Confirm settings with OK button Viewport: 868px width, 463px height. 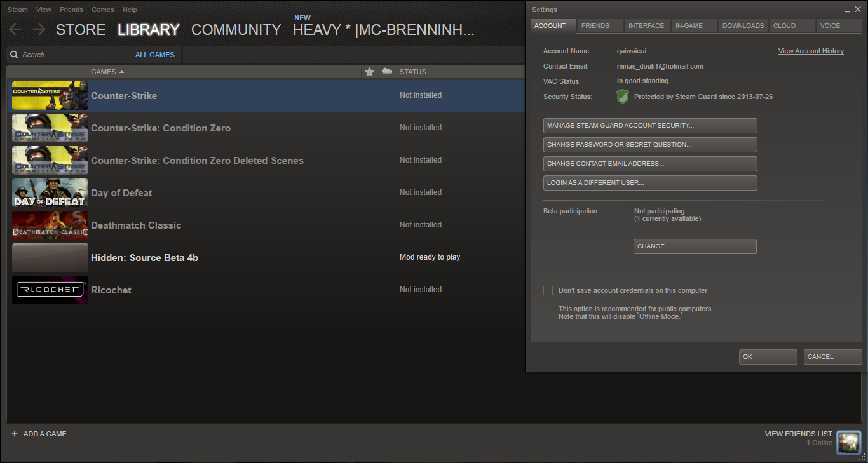[x=768, y=357]
